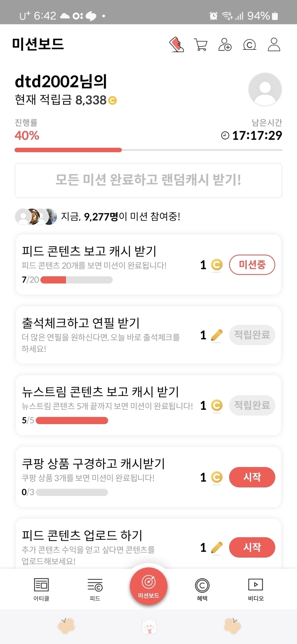
Task: Tap 적립완료 on the Newstream mission
Action: [252, 405]
